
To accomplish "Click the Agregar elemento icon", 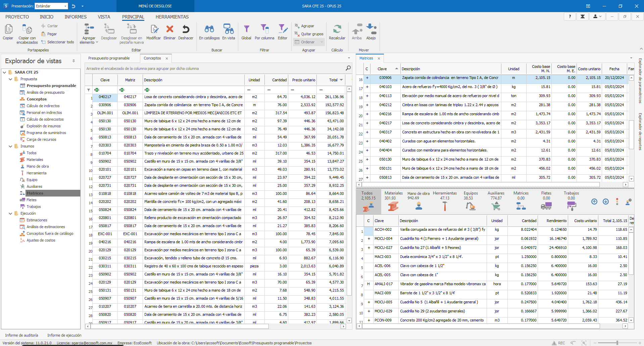I will pyautogui.click(x=89, y=30).
